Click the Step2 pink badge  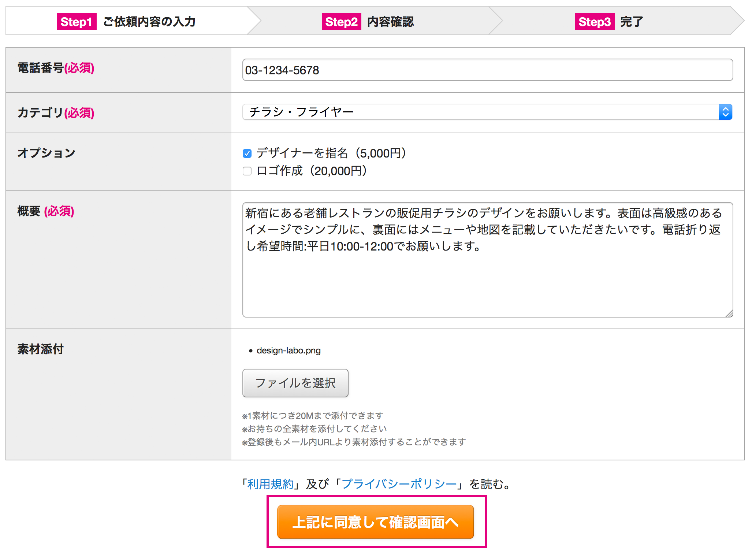(341, 22)
